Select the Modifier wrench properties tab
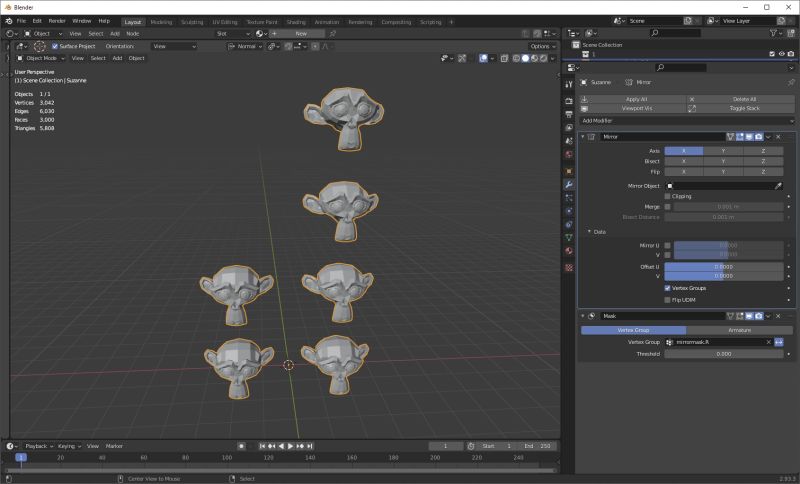 (569, 184)
